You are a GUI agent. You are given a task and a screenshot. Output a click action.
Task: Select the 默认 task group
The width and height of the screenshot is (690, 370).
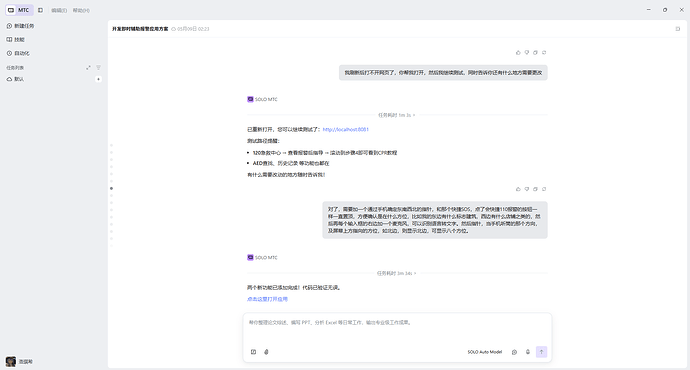15,79
